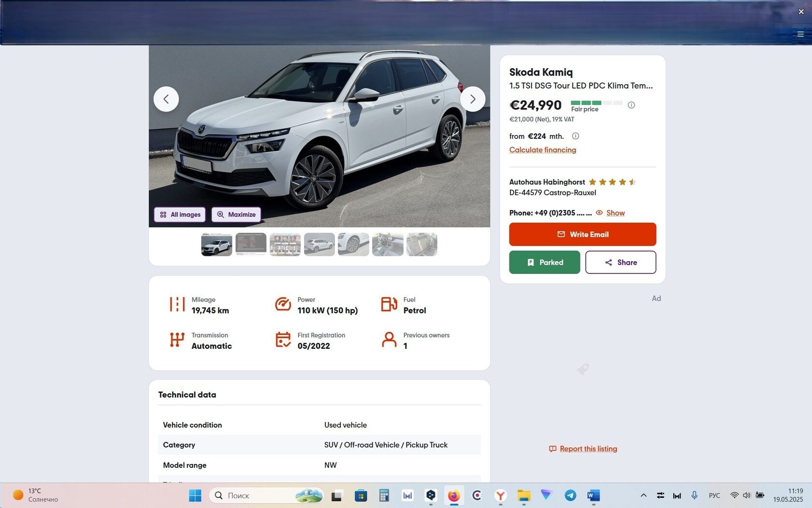
Task: Click the Write Email button
Action: click(x=582, y=234)
